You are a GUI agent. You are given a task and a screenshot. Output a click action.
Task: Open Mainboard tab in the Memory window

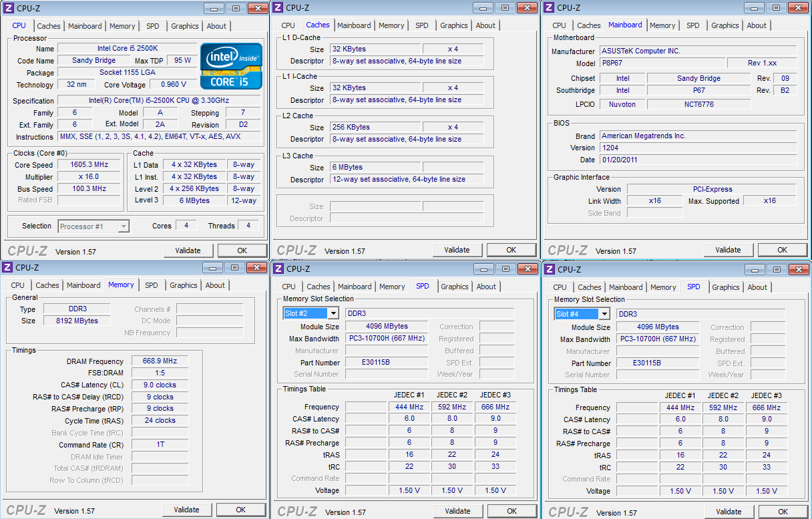point(83,285)
